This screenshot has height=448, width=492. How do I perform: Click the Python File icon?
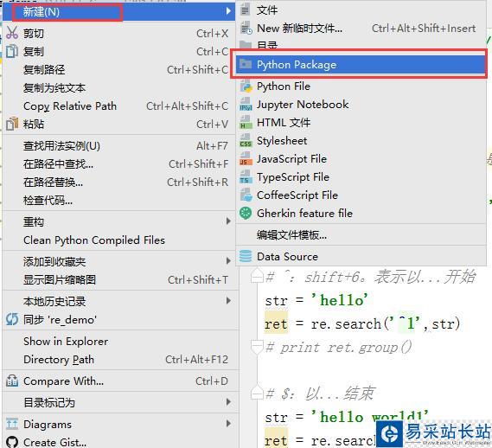(x=246, y=86)
